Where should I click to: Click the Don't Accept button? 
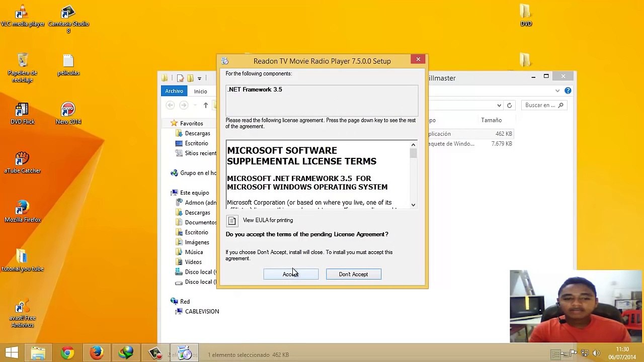coord(353,274)
